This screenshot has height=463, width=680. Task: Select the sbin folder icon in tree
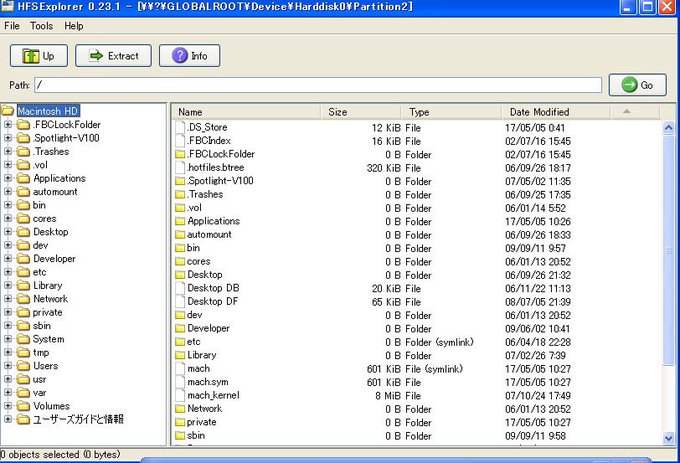pos(23,326)
